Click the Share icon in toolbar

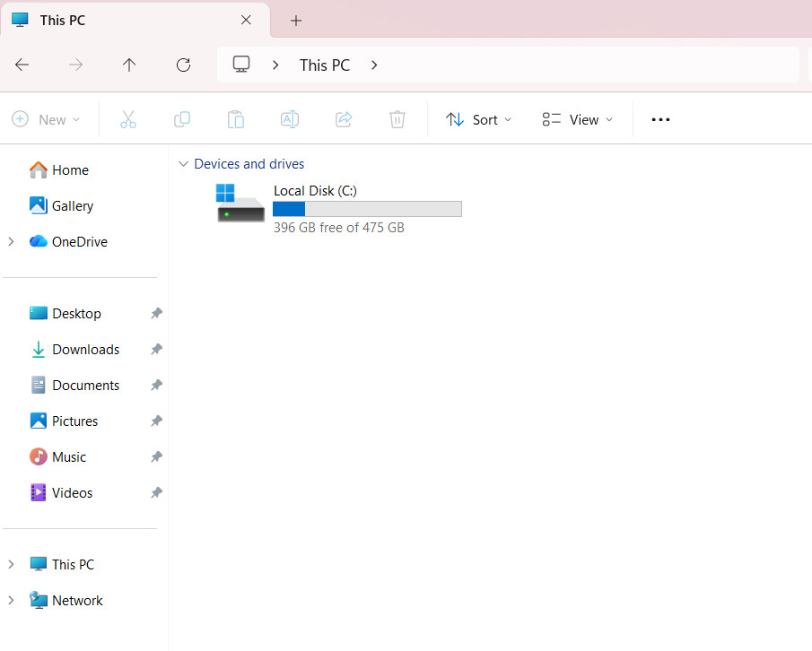pos(344,119)
